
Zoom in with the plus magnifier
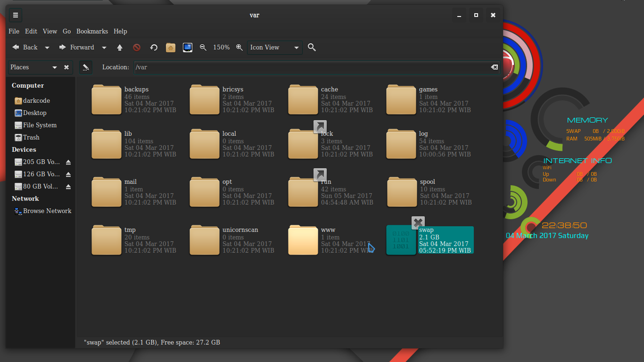point(239,47)
